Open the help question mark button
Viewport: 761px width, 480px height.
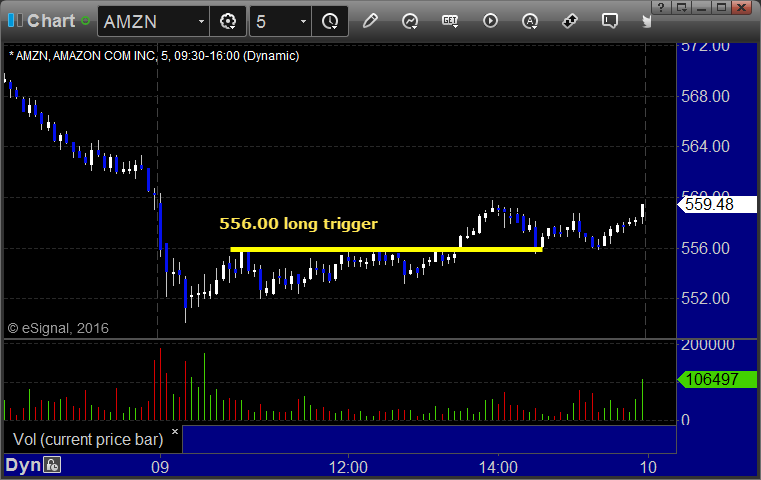pos(661,7)
